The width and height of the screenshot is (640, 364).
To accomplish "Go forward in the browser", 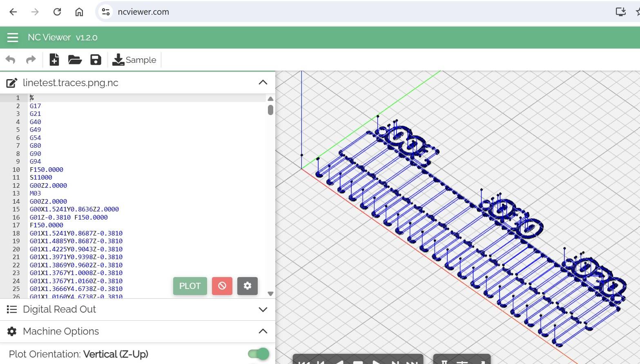I will pos(35,12).
